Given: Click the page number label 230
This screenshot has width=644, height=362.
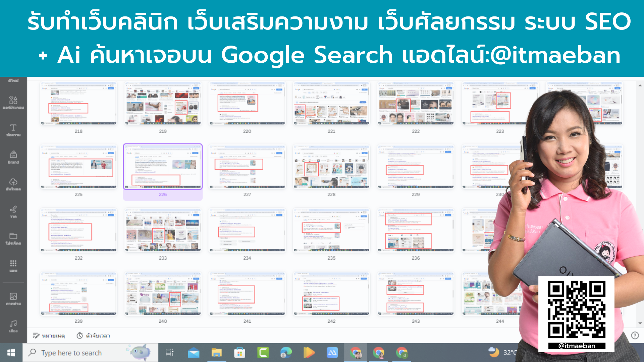Looking at the screenshot, I should point(500,194).
